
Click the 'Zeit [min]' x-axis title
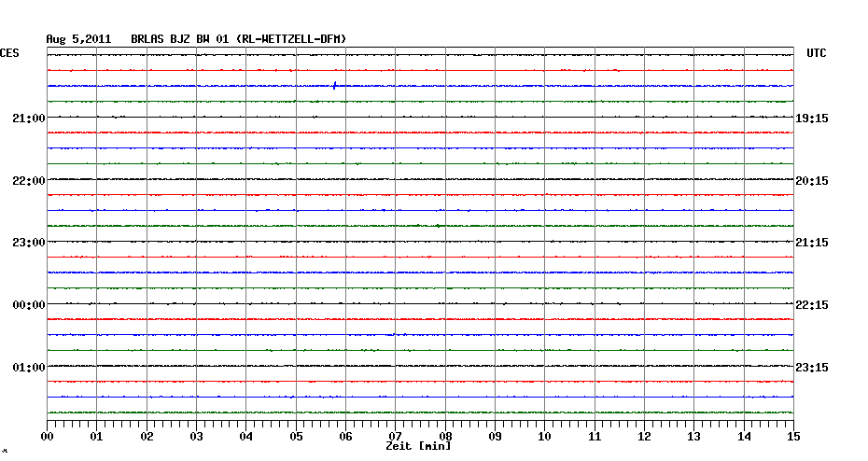coord(418,447)
